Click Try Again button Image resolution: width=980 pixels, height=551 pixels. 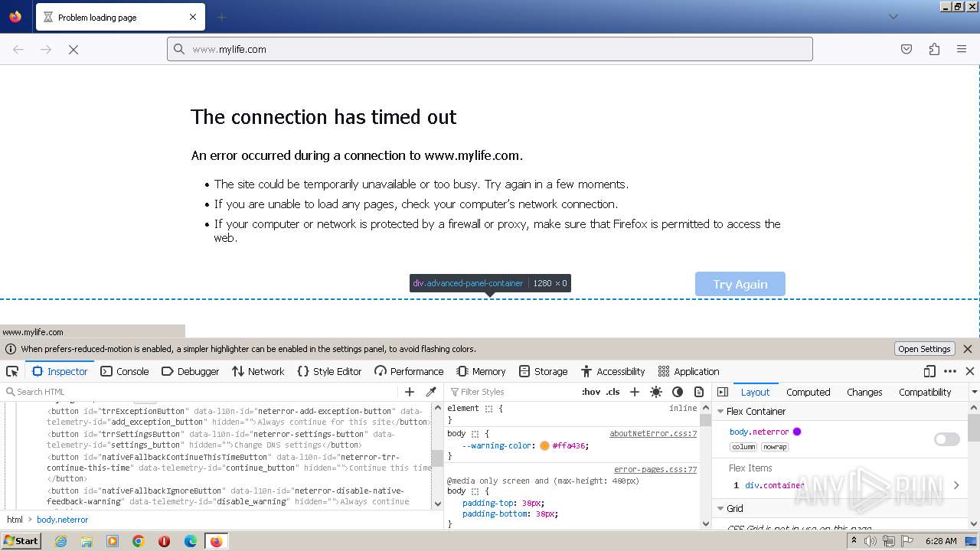point(740,284)
